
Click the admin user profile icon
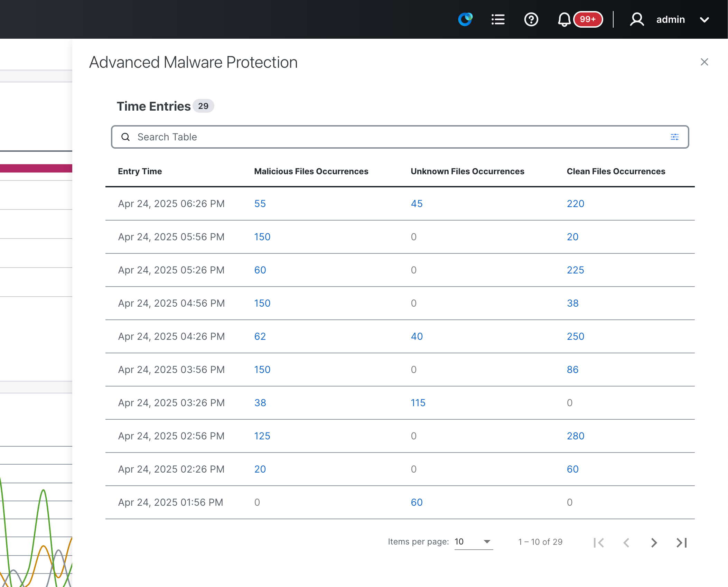coord(637,19)
